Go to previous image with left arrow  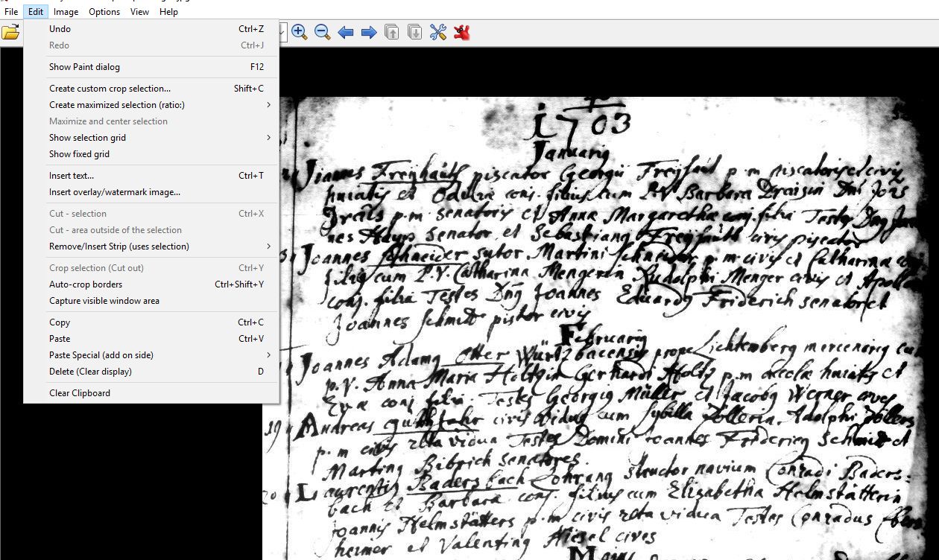346,32
